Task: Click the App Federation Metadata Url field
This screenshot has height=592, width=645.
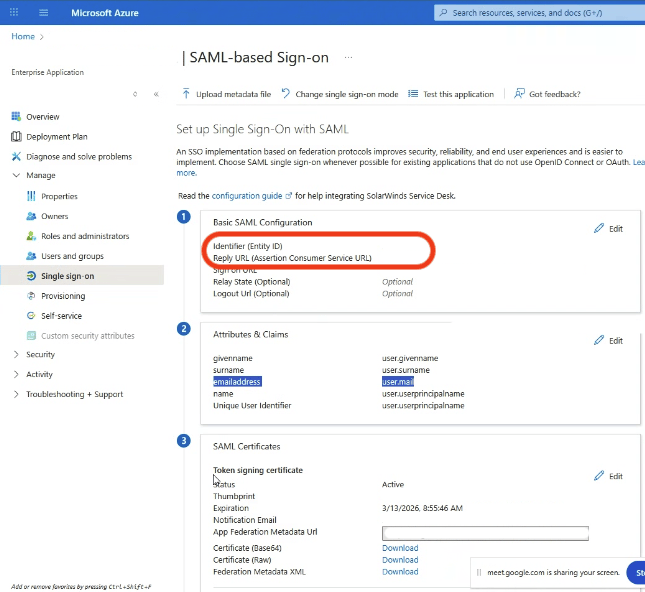Action: click(x=485, y=533)
